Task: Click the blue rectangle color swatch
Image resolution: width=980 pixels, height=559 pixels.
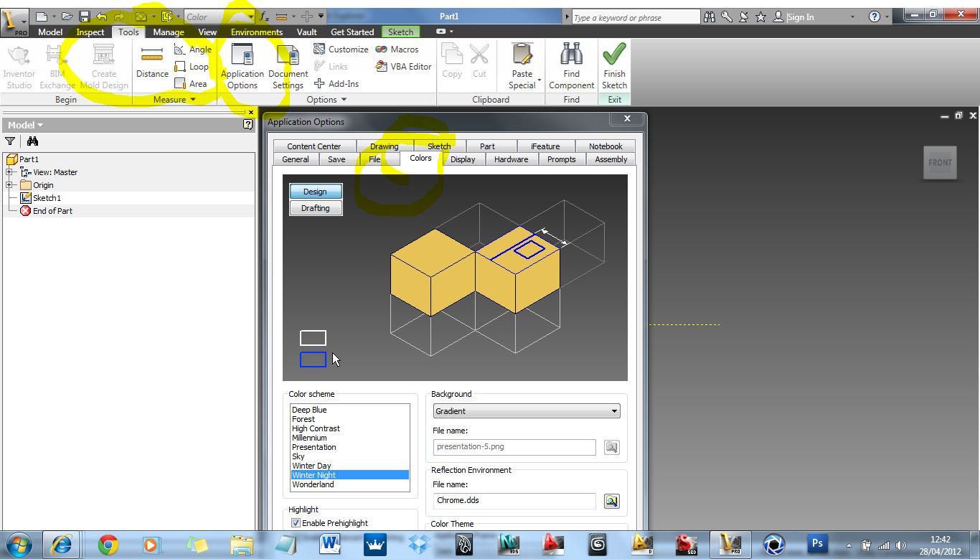Action: 313,360
